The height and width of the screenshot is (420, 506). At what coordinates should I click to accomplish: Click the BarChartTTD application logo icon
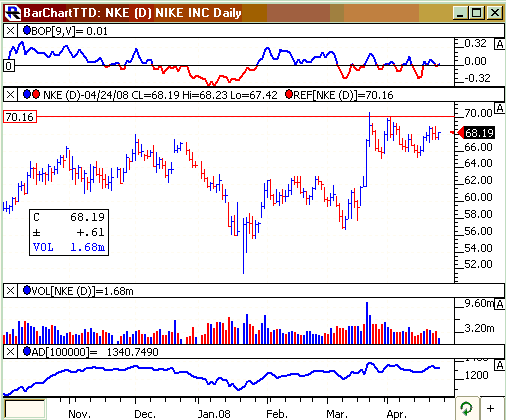[x=13, y=13]
